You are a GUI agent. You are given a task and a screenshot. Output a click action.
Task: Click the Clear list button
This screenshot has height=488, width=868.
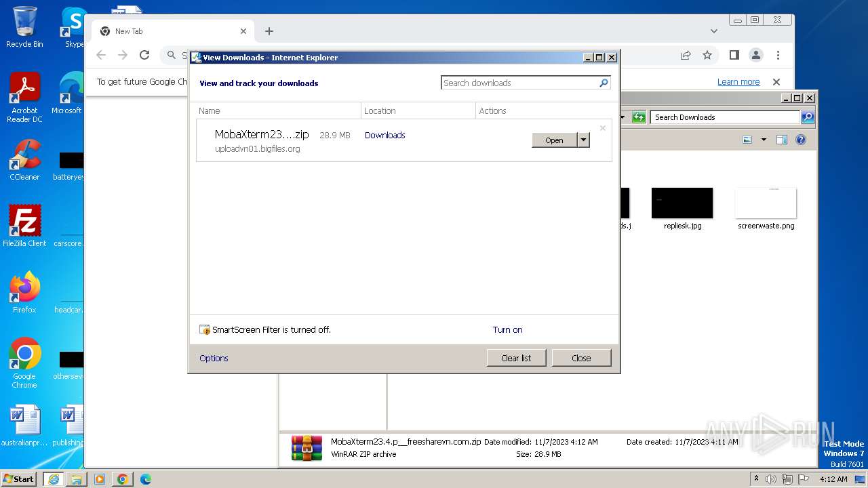pyautogui.click(x=516, y=358)
